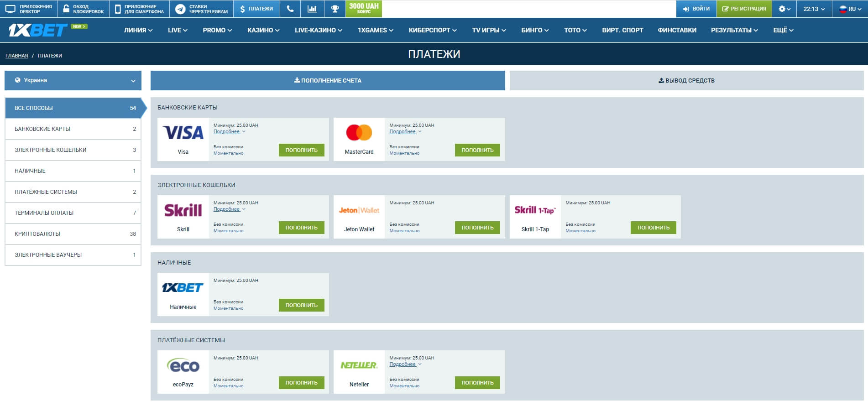This screenshot has height=406, width=868.
Task: Click the 3000 UAH bonus banner
Action: (364, 9)
